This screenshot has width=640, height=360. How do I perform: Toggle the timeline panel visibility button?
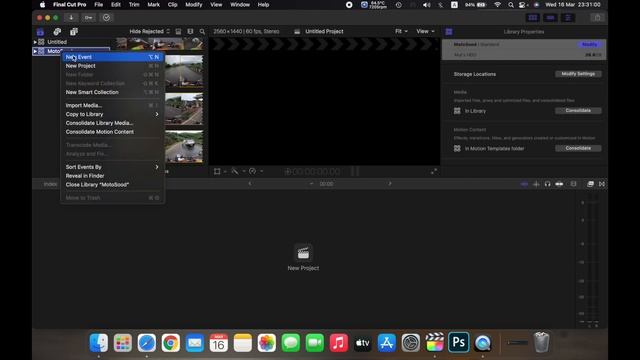pyautogui.click(x=550, y=18)
